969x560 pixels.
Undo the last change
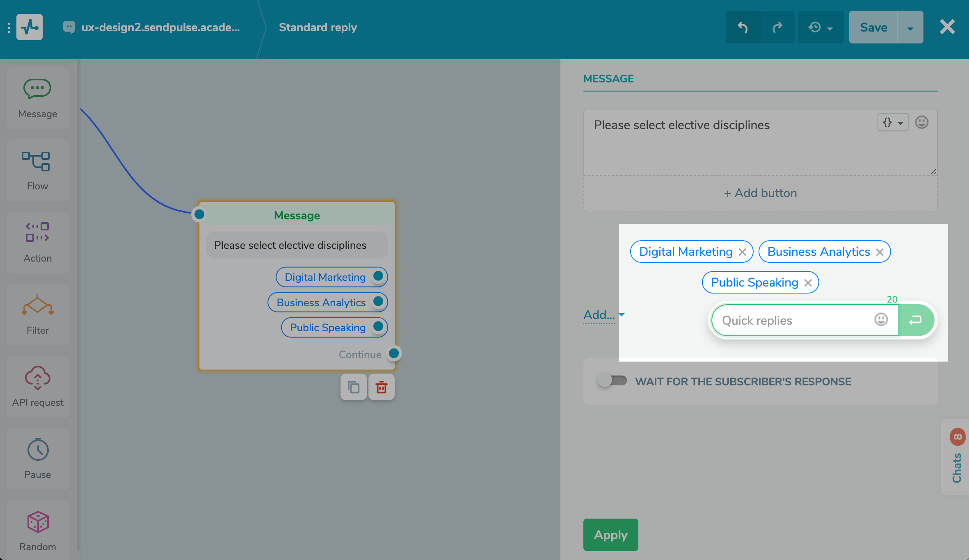(x=743, y=27)
